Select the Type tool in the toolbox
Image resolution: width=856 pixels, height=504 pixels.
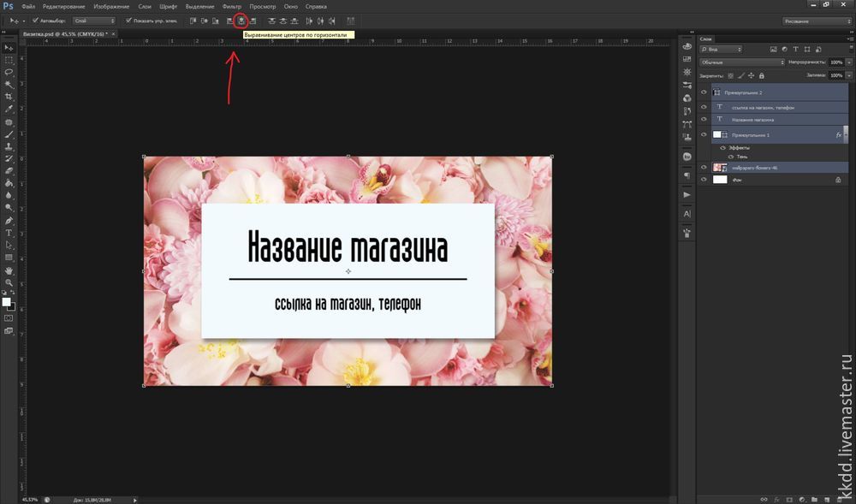pos(9,233)
